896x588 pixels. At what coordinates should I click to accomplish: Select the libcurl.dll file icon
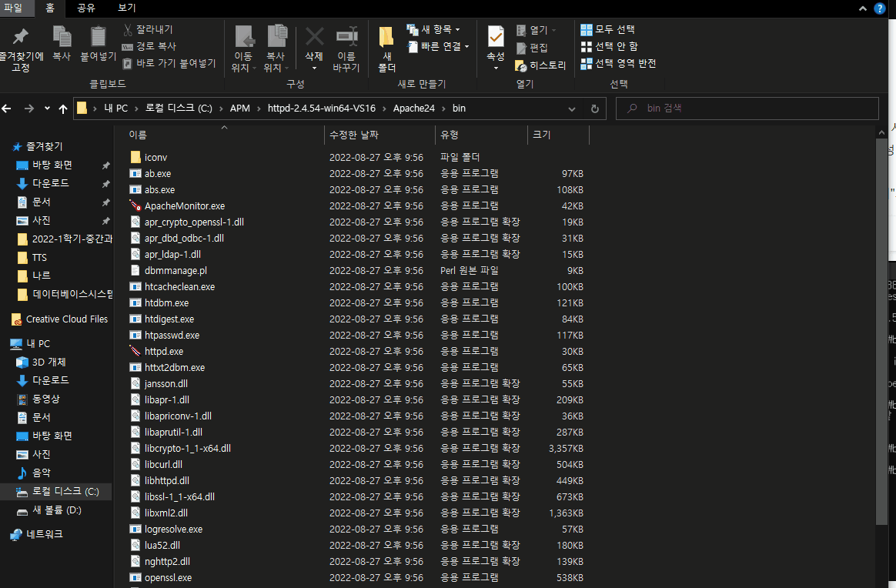pyautogui.click(x=135, y=464)
